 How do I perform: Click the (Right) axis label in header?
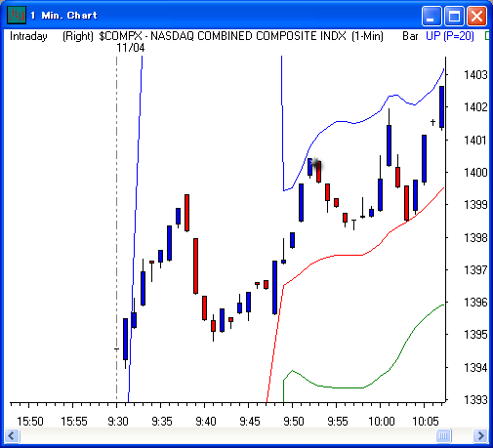coord(78,36)
